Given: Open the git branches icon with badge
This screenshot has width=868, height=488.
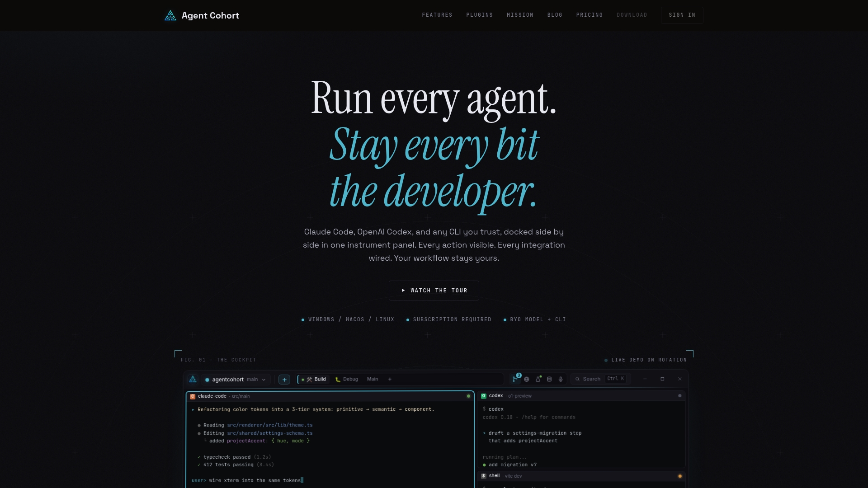Looking at the screenshot, I should [x=516, y=379].
